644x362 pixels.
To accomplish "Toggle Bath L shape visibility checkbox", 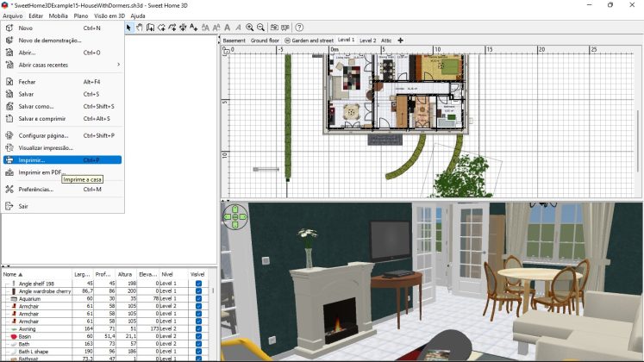I will point(199,352).
